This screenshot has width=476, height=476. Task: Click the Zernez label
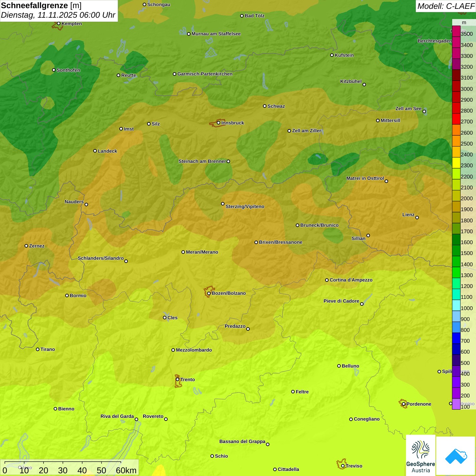(x=37, y=246)
